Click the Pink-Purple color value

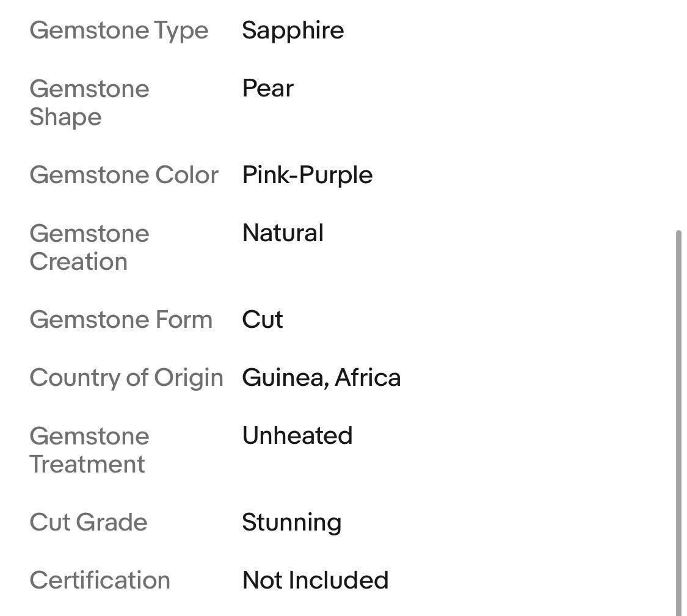coord(307,175)
